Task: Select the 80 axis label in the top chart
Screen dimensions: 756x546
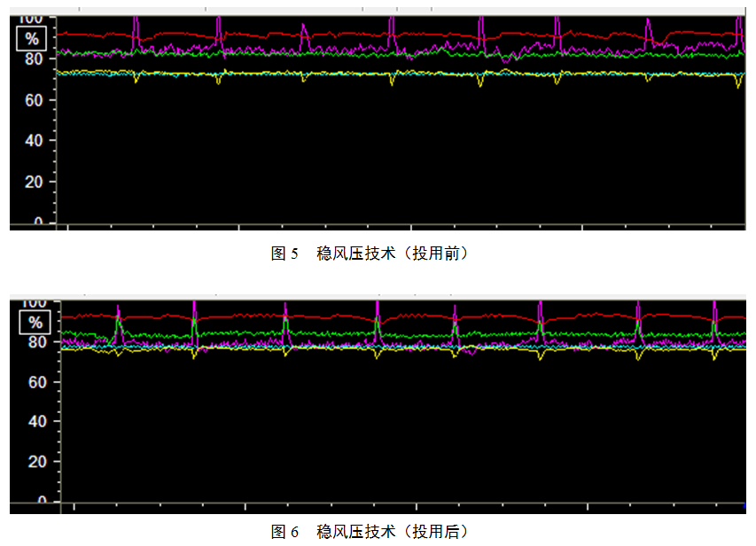Action: tap(32, 59)
